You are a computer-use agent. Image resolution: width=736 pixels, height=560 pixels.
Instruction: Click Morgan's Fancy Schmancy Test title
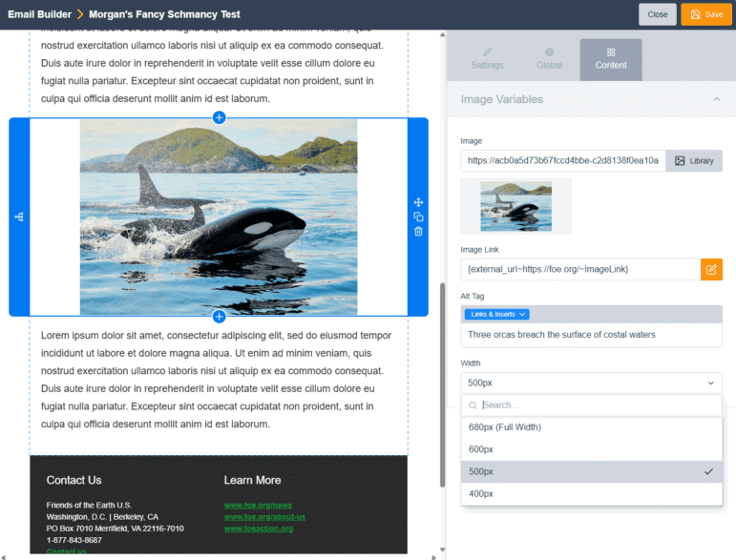(164, 14)
